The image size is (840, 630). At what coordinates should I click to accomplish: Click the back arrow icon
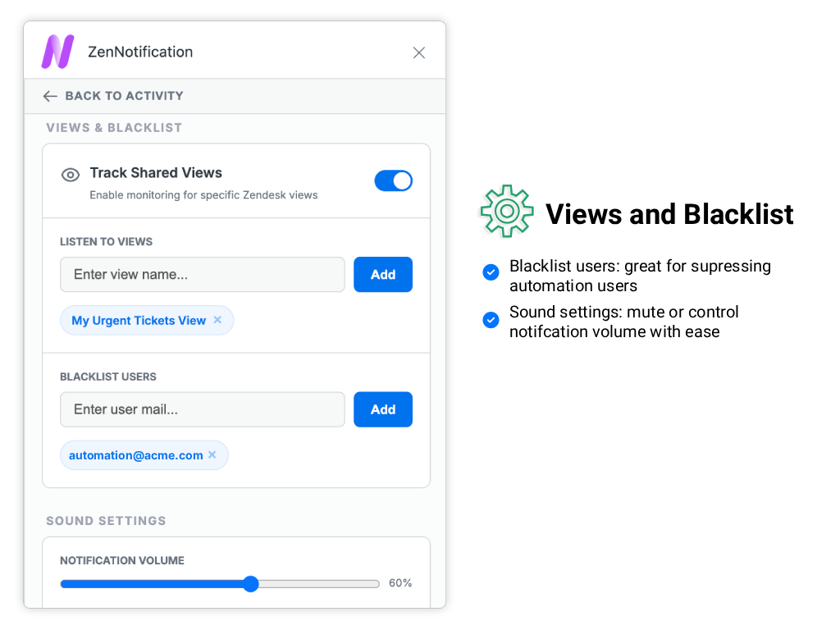pyautogui.click(x=50, y=96)
